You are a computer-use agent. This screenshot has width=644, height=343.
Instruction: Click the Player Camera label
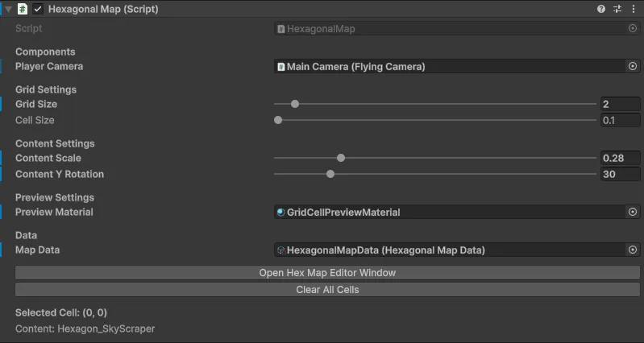[x=49, y=67]
